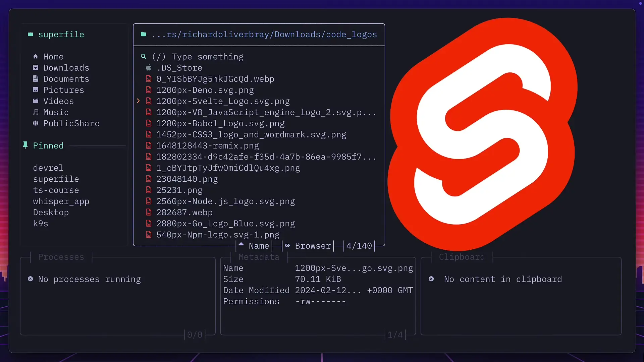Click the Size value 70.11 KiB
The image size is (644, 362).
318,279
